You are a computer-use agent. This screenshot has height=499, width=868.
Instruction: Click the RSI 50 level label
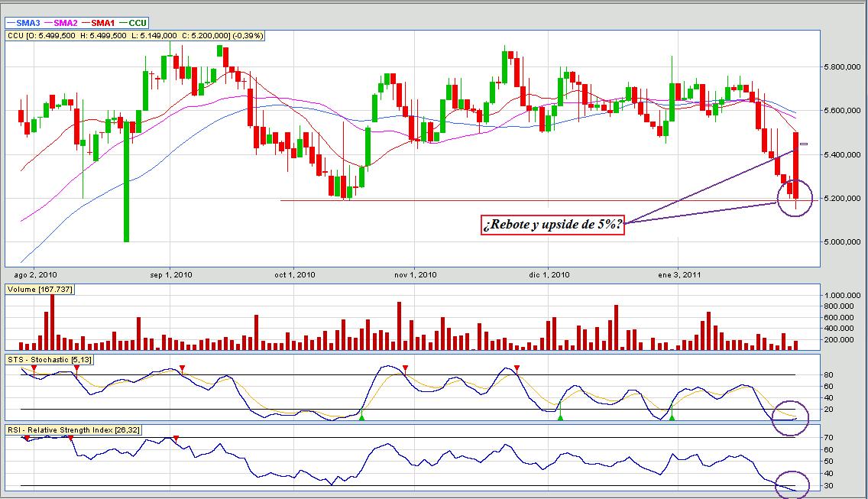click(829, 462)
